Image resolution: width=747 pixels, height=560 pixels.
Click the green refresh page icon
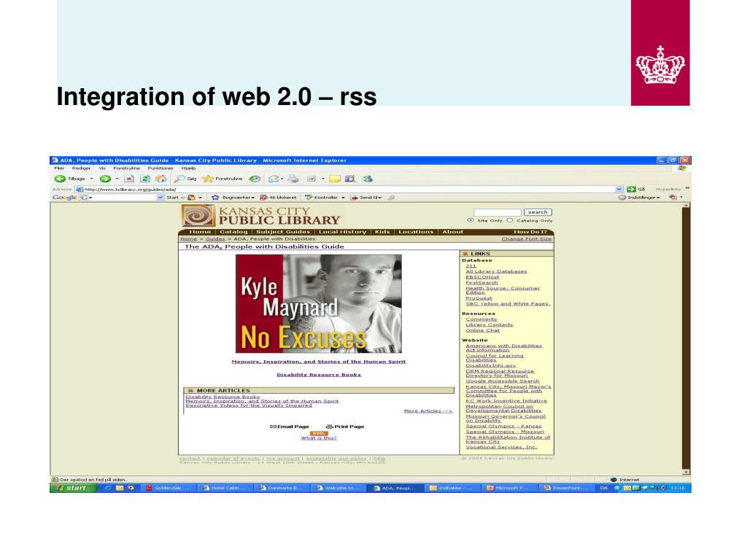(x=145, y=179)
